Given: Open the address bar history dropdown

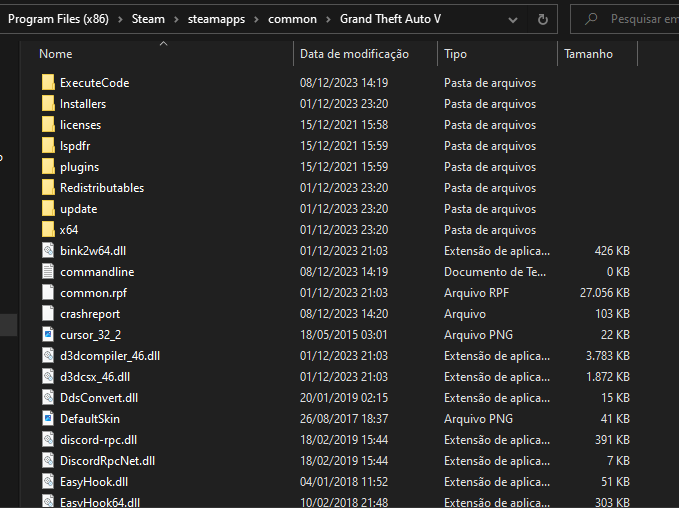Looking at the screenshot, I should click(x=513, y=20).
